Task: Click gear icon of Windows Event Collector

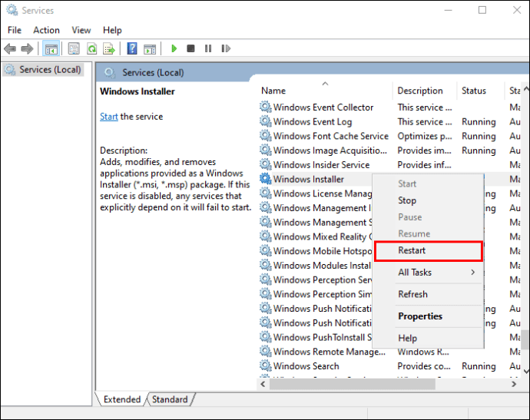Action: [x=265, y=107]
